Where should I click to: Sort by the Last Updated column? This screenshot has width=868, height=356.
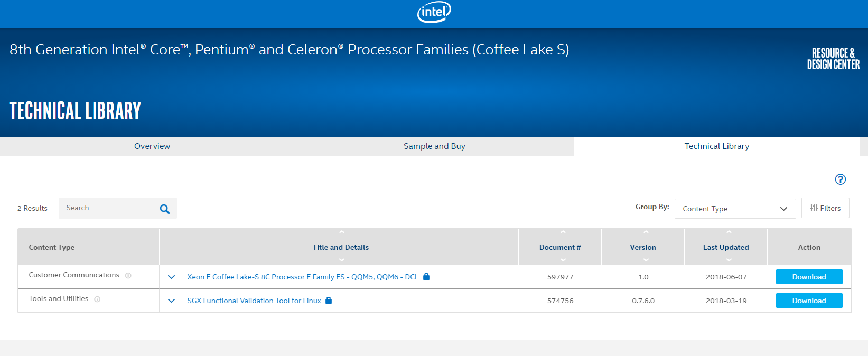coord(726,247)
